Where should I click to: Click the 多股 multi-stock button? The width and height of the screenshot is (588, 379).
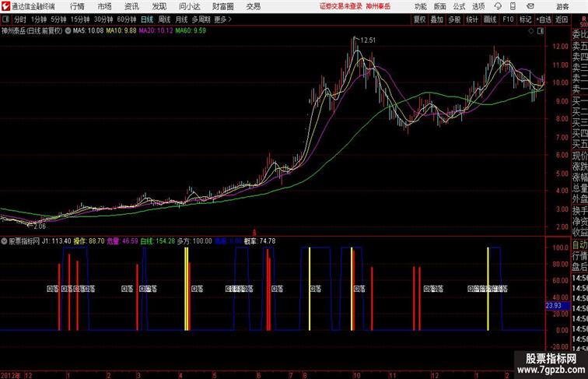(x=454, y=19)
